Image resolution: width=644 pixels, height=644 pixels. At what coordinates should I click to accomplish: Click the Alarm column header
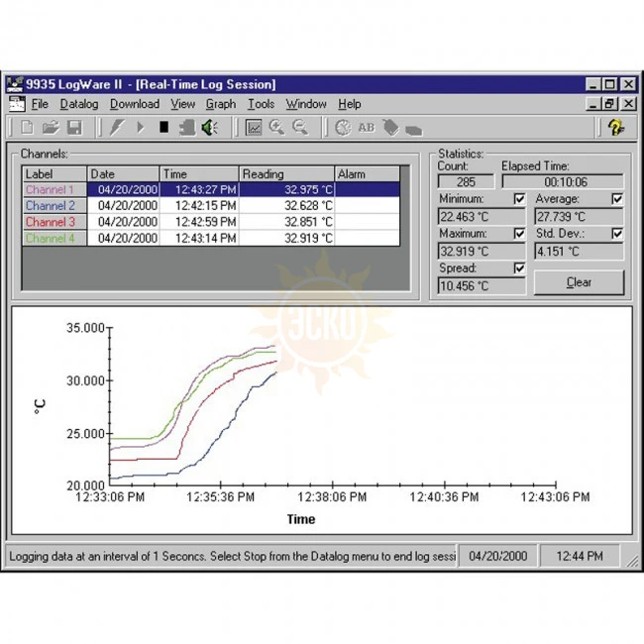tap(368, 174)
